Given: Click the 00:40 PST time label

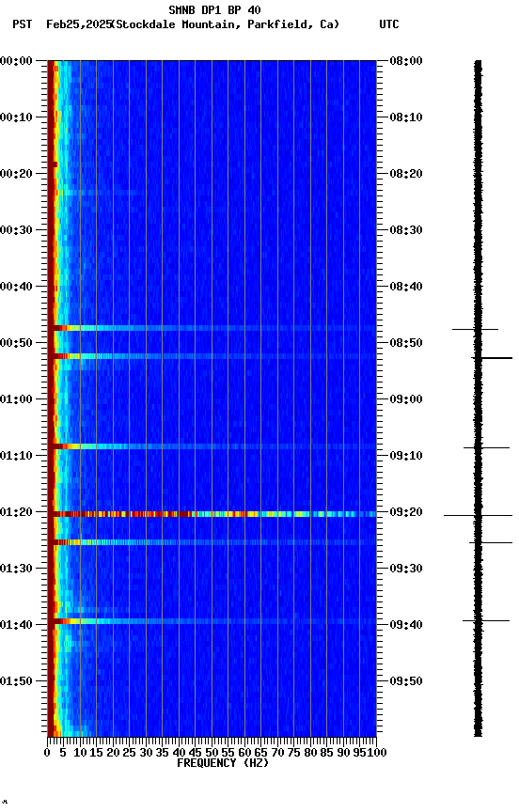Looking at the screenshot, I should coord(16,287).
